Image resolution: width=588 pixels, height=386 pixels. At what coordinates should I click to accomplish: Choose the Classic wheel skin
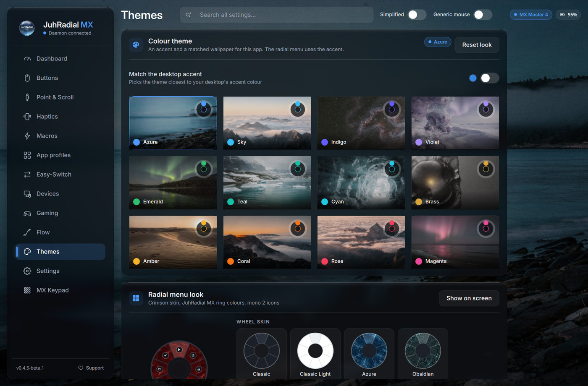[262, 354]
